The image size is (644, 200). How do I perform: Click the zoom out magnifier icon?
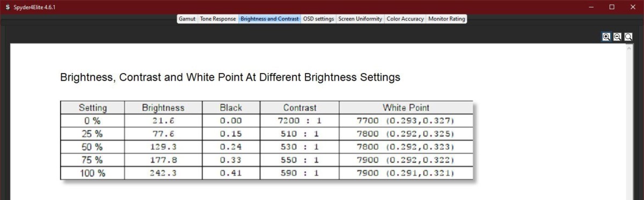[617, 37]
